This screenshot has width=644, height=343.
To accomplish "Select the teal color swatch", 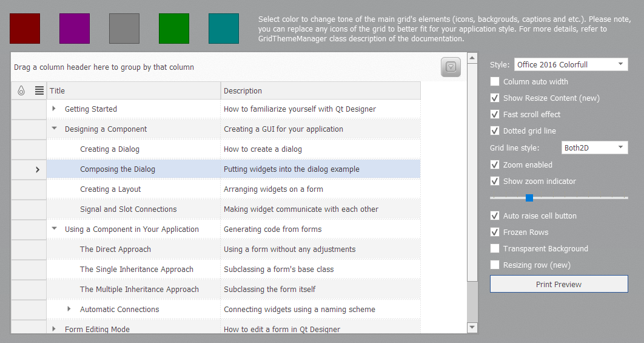I will pyautogui.click(x=224, y=29).
